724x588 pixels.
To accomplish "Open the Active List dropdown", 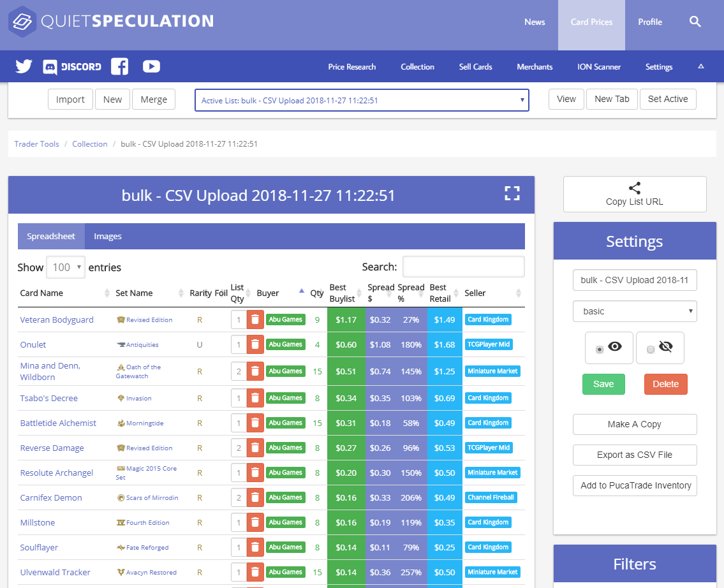I will coord(362,100).
